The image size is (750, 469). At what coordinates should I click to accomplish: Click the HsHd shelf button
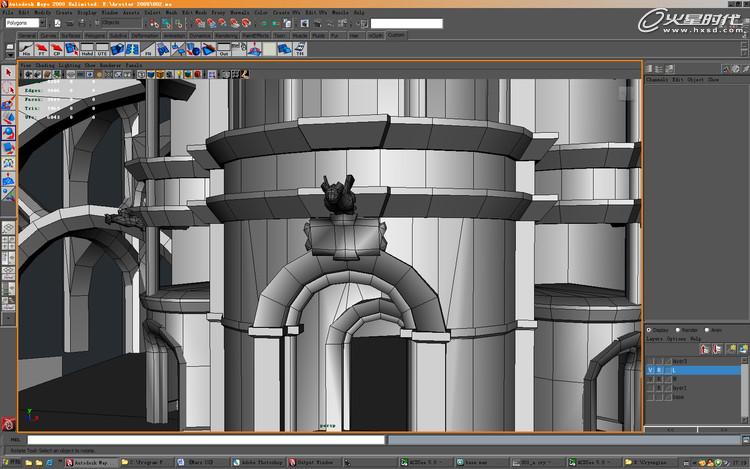point(88,50)
